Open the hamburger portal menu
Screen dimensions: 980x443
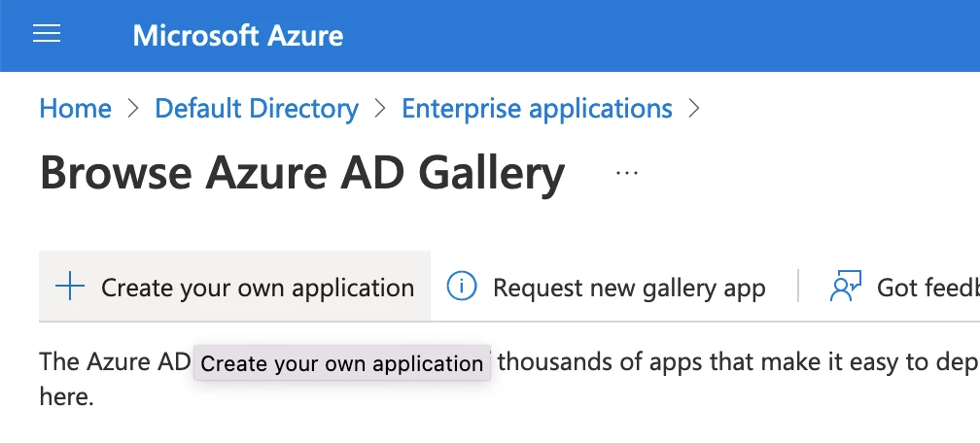pos(47,34)
